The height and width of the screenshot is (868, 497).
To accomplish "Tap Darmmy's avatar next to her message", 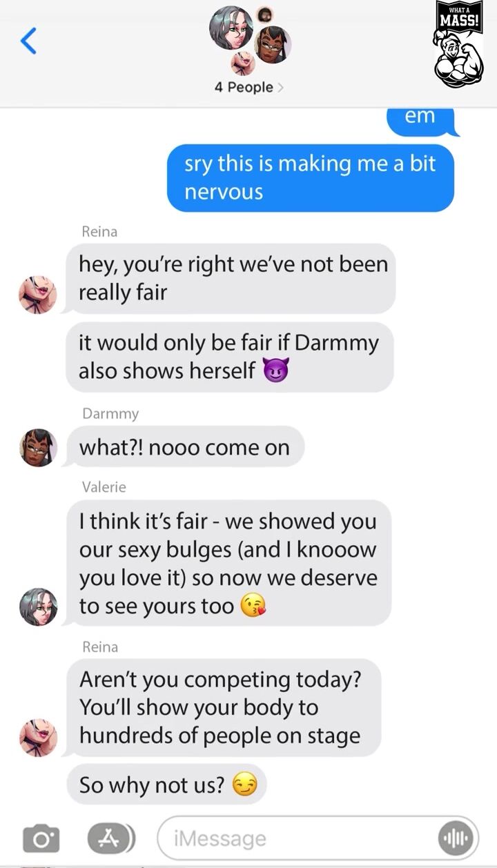I will (37, 447).
